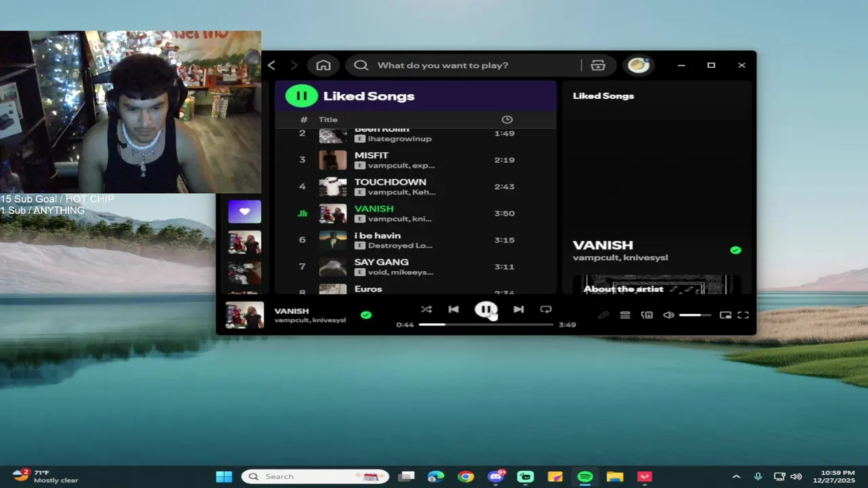Click the Windows taskbar Search box
The width and height of the screenshot is (868, 488).
tap(315, 476)
